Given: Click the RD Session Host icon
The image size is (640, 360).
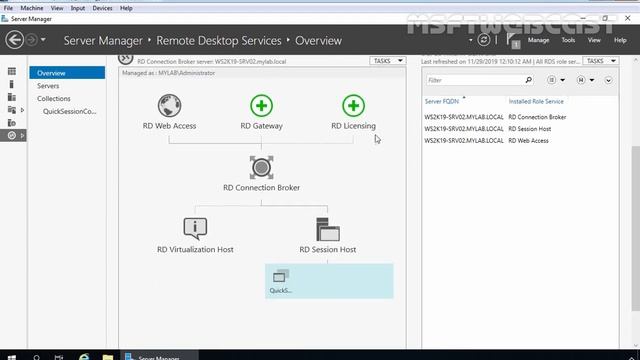Looking at the screenshot, I should 328,229.
